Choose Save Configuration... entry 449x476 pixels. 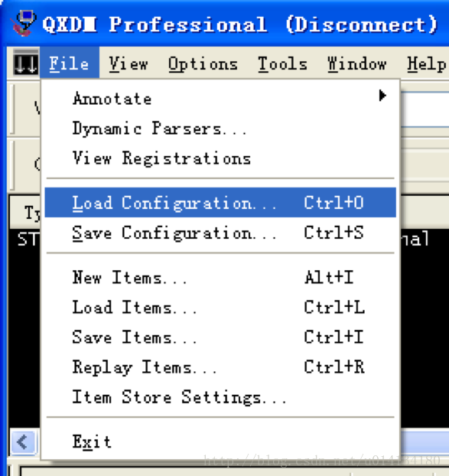click(220, 233)
